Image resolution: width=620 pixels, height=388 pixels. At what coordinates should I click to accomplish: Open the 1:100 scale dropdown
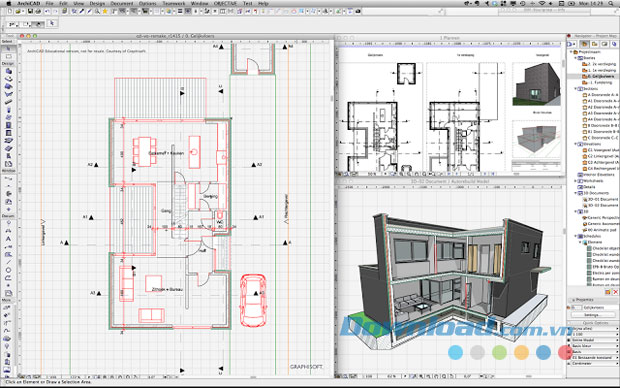(594, 334)
